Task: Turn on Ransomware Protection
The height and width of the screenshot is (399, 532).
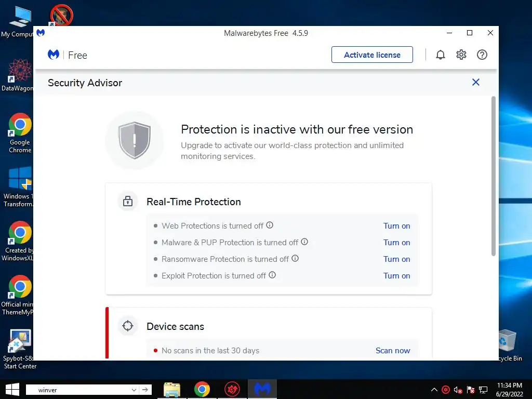Action: pyautogui.click(x=396, y=259)
